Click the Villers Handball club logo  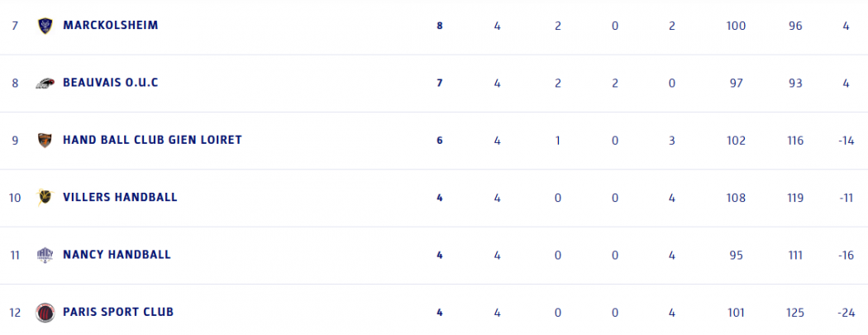[x=45, y=198]
